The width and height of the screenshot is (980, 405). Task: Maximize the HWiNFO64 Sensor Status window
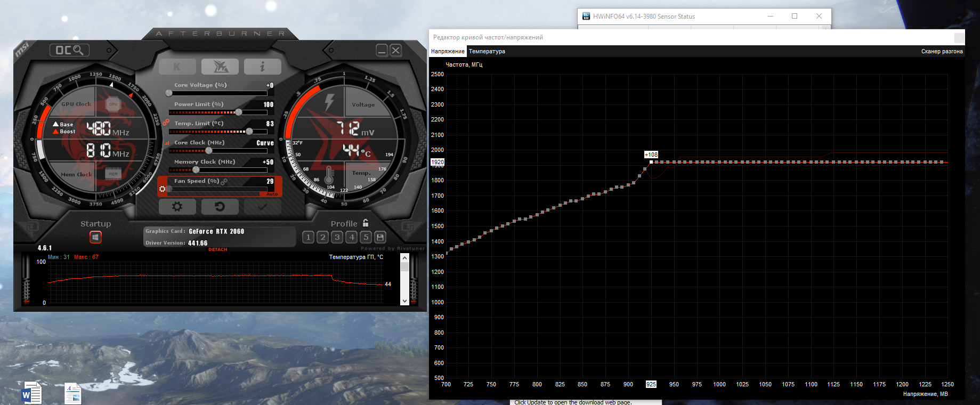pyautogui.click(x=795, y=16)
